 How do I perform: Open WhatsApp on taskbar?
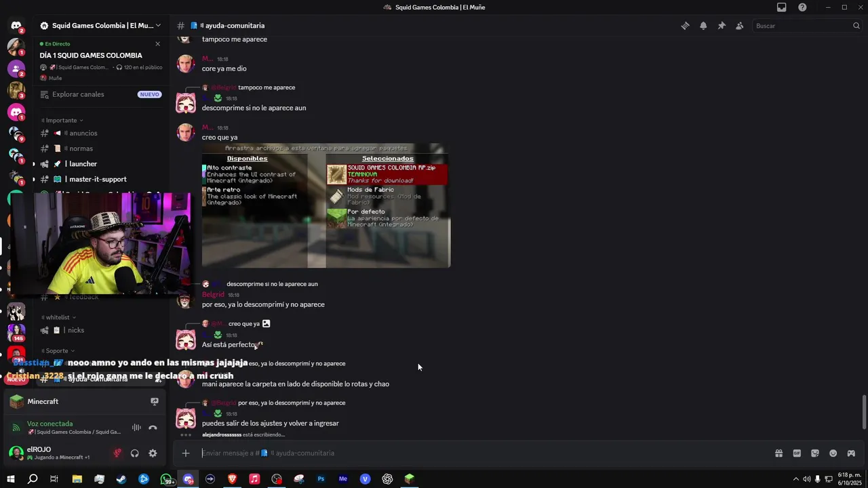(x=167, y=479)
